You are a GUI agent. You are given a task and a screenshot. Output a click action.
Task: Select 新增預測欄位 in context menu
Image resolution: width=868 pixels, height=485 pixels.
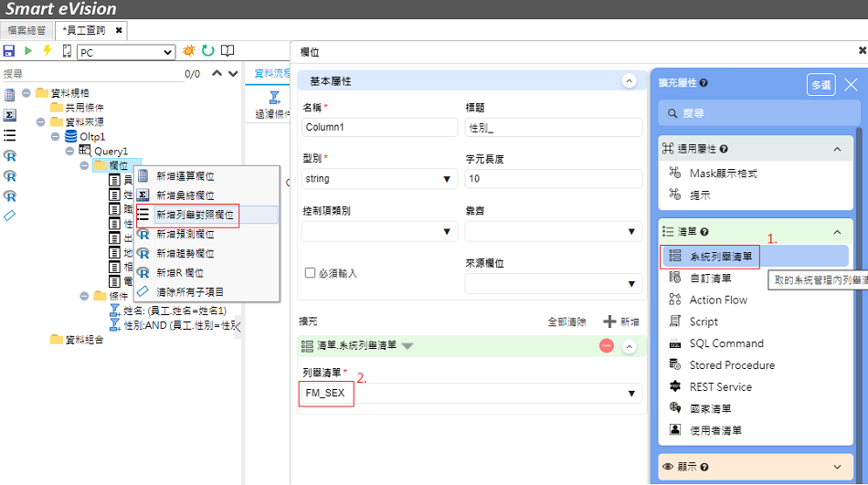207,234
